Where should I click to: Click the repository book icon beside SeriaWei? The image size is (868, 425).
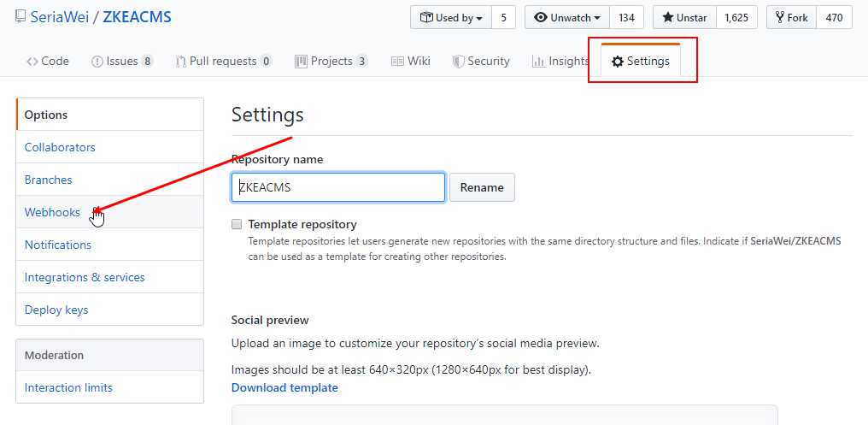21,17
